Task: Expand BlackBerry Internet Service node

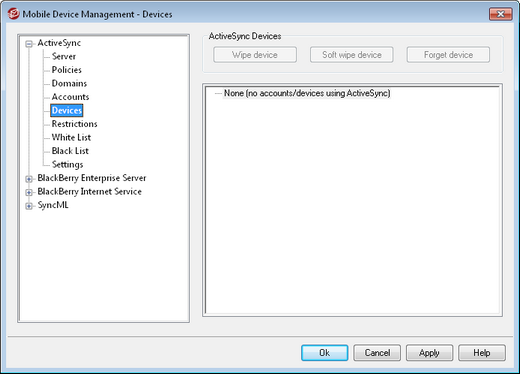Action: [x=29, y=192]
